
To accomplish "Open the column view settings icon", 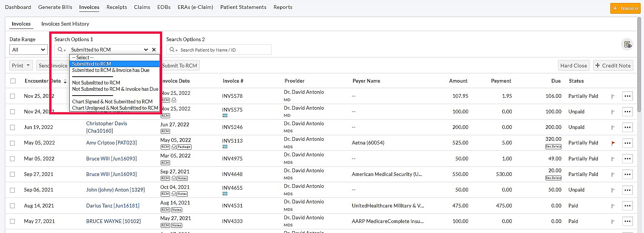I will pos(627,44).
